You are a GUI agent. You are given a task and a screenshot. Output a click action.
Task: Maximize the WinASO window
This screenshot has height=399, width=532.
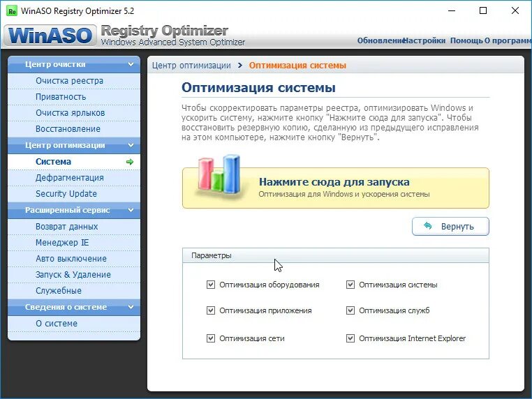pyautogui.click(x=483, y=11)
